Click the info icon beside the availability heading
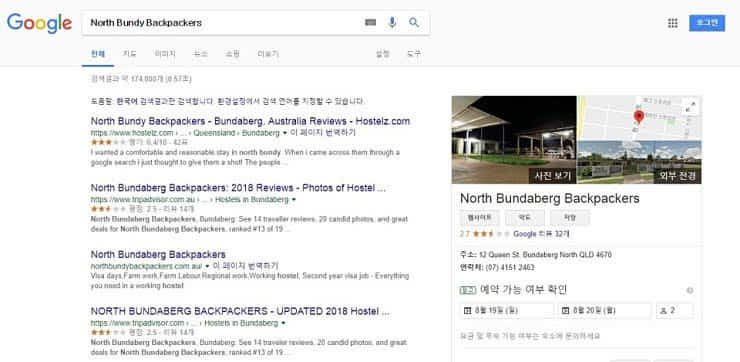Viewport: 740px width, 362px height. [690, 290]
